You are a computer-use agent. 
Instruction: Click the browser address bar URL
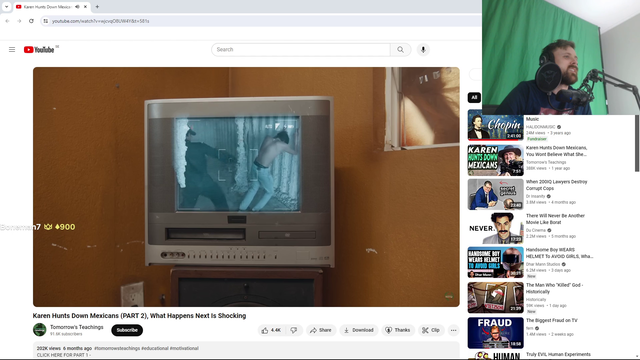(x=101, y=21)
